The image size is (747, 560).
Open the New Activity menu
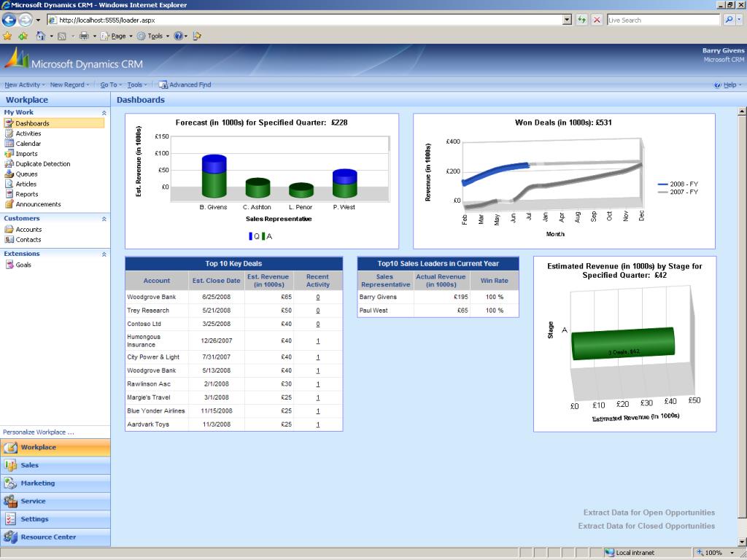25,85
